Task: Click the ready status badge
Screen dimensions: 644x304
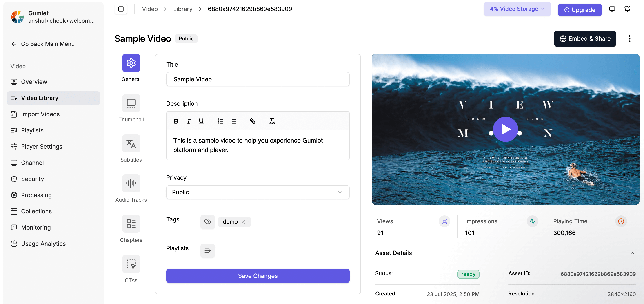Action: point(468,274)
